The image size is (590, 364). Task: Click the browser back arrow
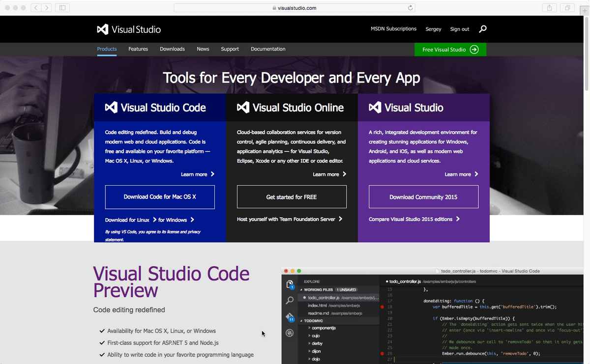35,7
